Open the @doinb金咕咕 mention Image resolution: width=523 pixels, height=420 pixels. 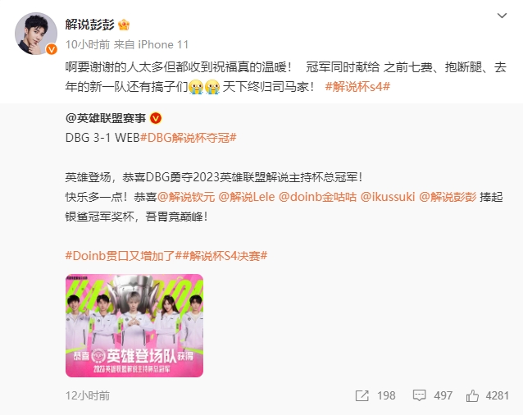point(317,197)
